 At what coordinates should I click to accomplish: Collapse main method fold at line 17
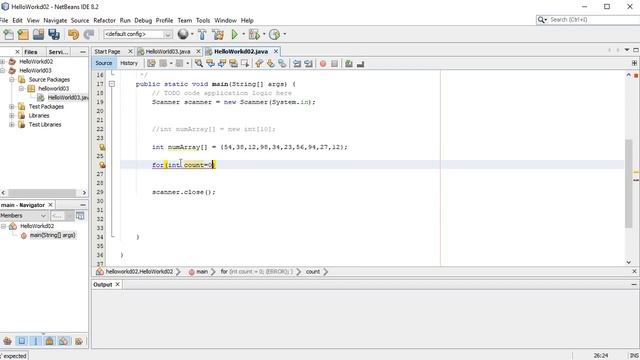pos(111,84)
